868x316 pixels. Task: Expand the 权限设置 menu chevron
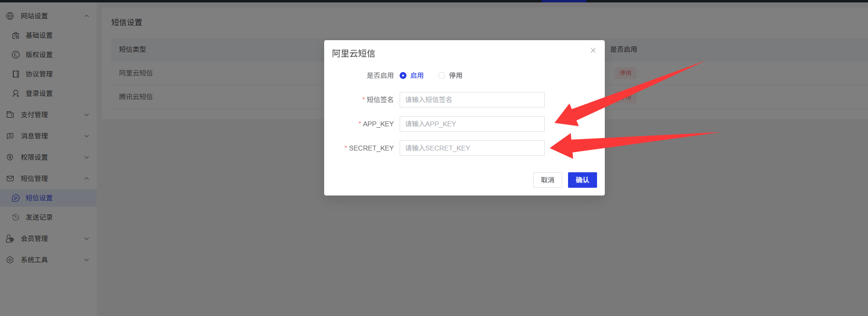pyautogui.click(x=87, y=157)
